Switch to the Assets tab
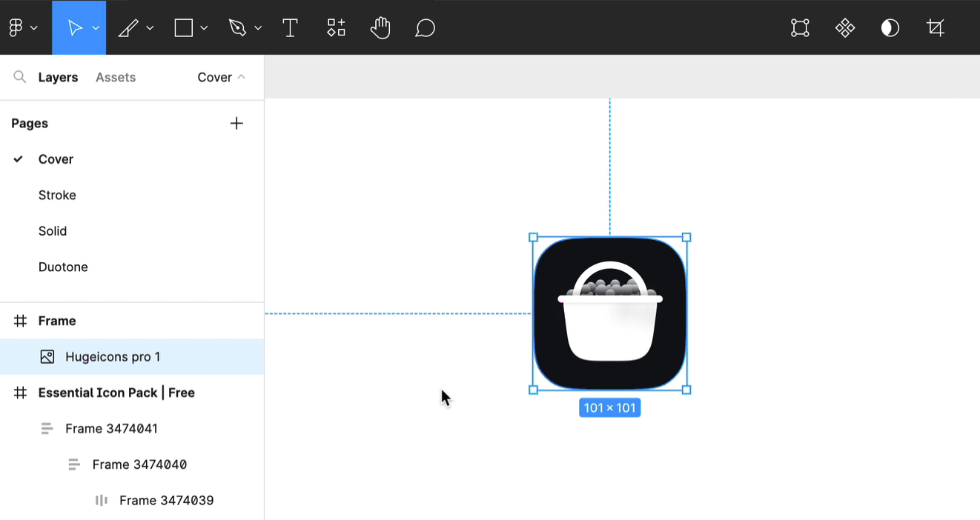The image size is (980, 520). (116, 77)
